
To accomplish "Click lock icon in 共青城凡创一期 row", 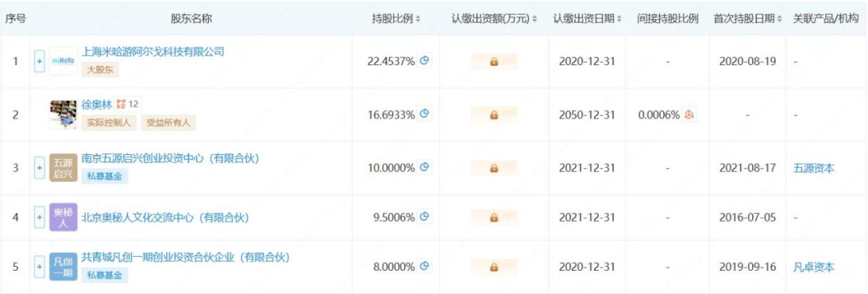I will click(x=493, y=268).
